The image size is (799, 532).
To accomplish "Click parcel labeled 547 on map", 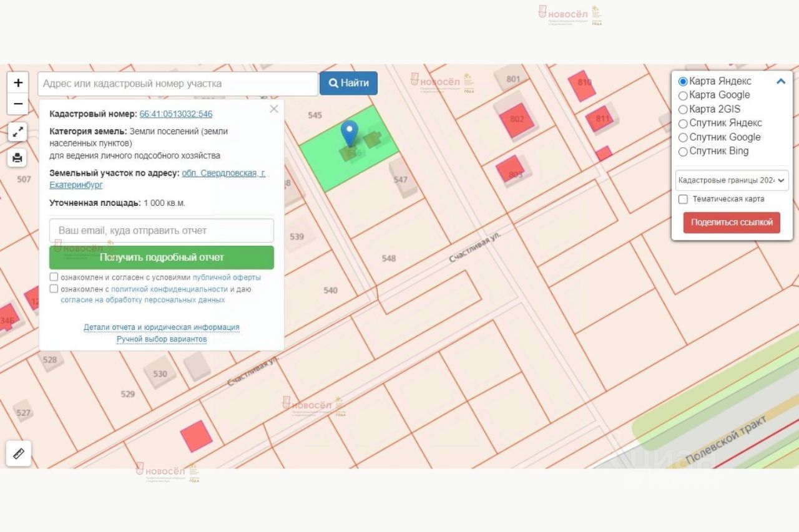I will (x=401, y=180).
